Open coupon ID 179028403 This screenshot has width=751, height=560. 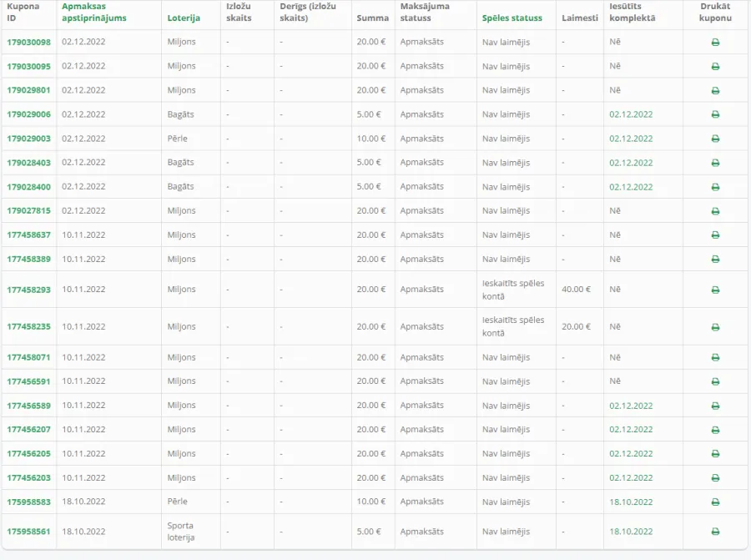pos(28,163)
